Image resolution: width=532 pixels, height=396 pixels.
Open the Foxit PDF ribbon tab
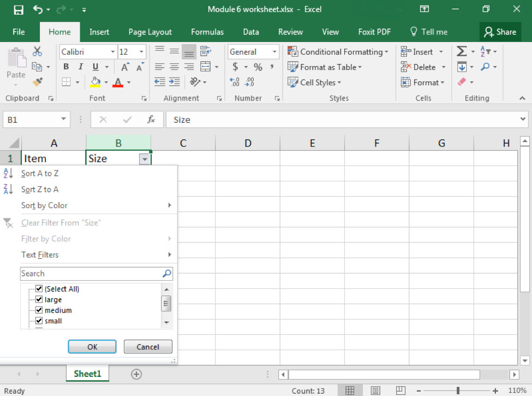(x=374, y=32)
